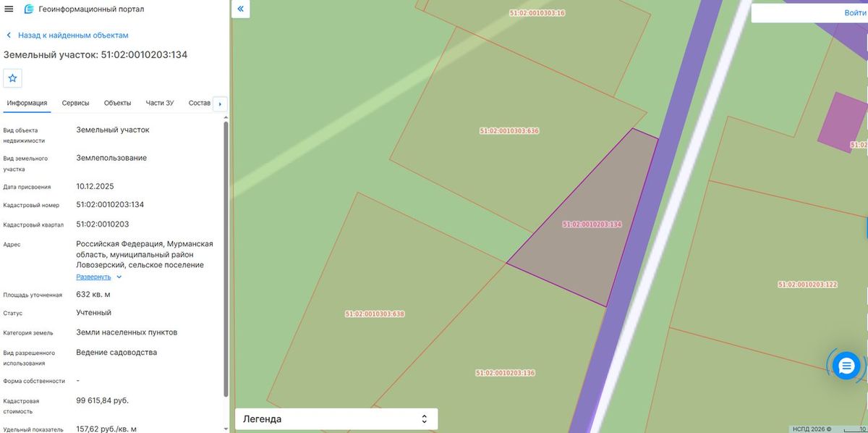Switch to the Информация tab
This screenshot has width=868, height=433.
coord(27,103)
